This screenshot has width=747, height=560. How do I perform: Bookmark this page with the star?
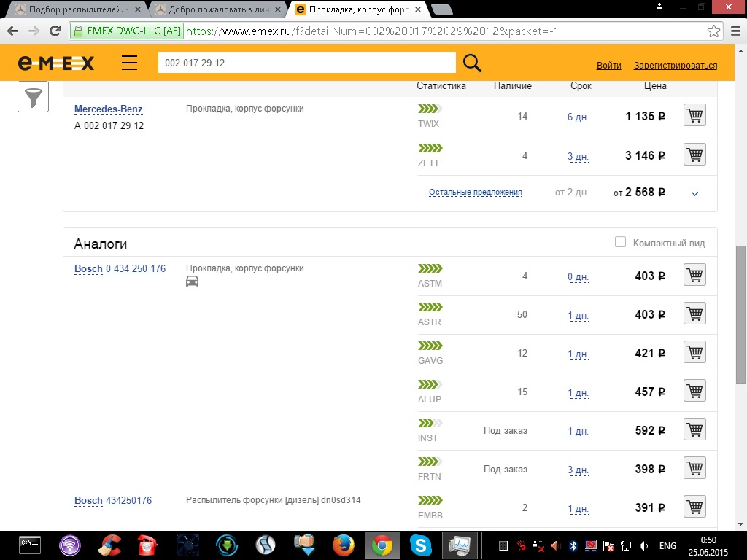tap(713, 31)
